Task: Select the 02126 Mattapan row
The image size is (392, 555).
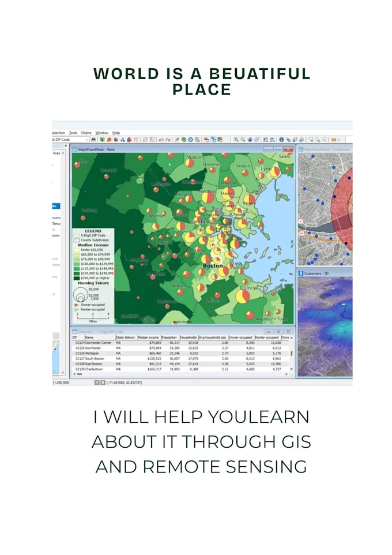Action: pos(181,353)
